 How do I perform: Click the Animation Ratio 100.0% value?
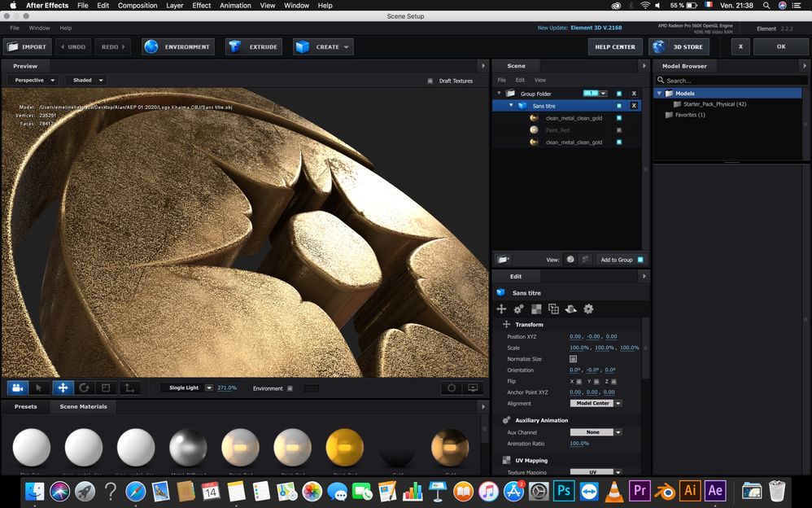click(x=579, y=444)
